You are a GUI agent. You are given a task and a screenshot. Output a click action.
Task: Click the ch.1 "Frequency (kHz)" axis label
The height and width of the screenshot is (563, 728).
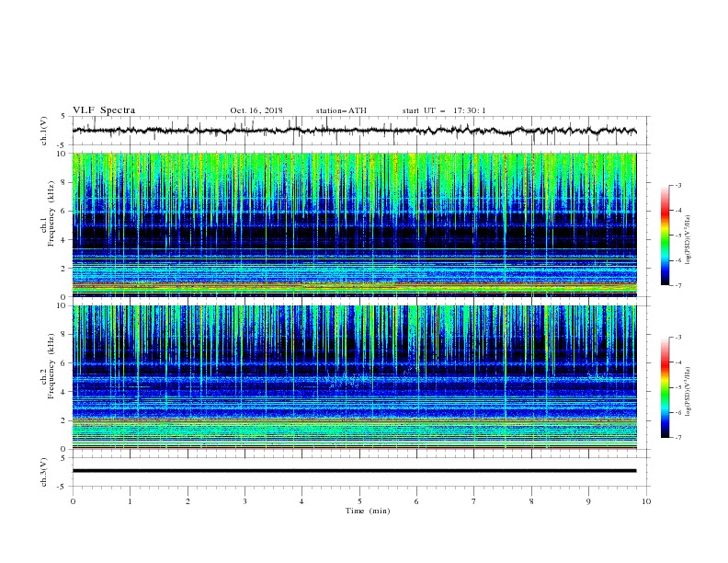(51, 214)
